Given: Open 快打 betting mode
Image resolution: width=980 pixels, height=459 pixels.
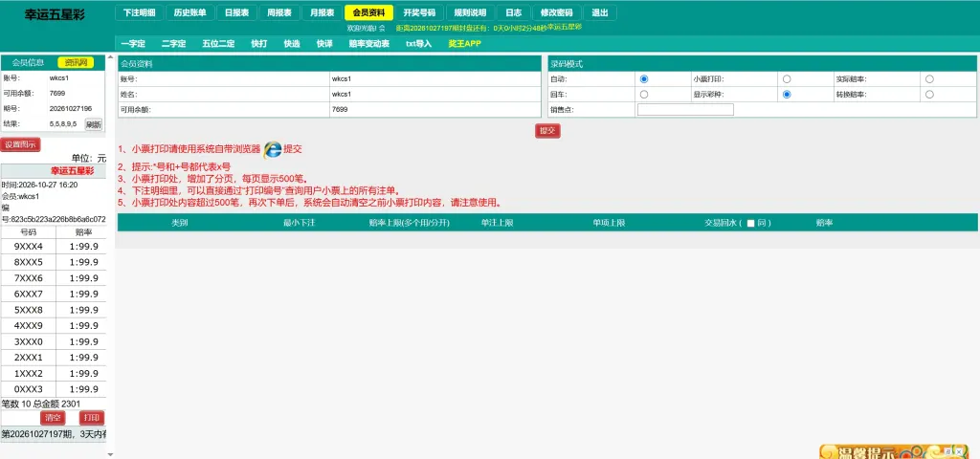Looking at the screenshot, I should pyautogui.click(x=258, y=44).
